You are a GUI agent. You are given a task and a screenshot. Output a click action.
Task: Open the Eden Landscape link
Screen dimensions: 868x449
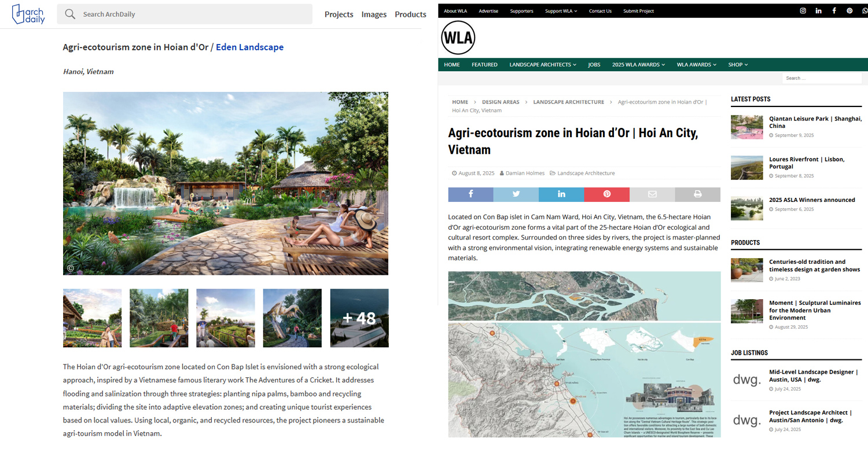point(249,47)
